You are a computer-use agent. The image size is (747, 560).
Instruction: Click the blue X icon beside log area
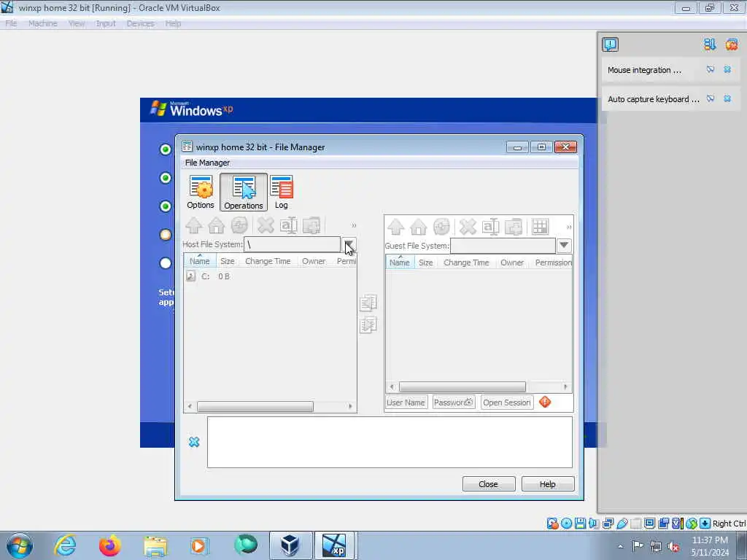pyautogui.click(x=194, y=442)
